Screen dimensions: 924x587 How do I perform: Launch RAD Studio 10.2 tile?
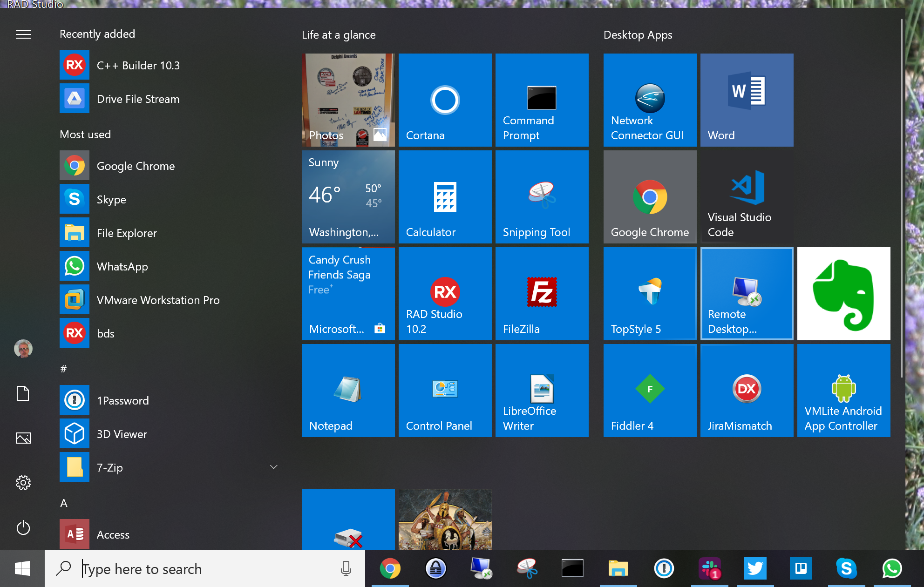pos(445,293)
